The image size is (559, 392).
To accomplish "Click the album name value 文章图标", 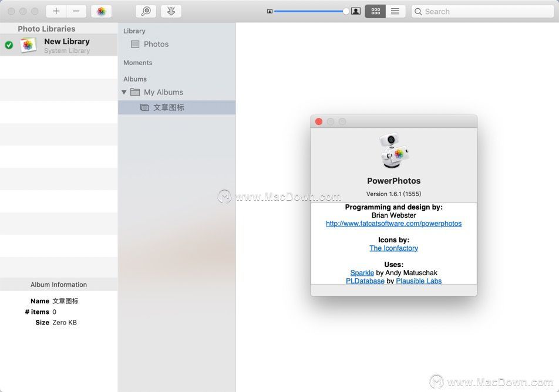I will pos(65,301).
